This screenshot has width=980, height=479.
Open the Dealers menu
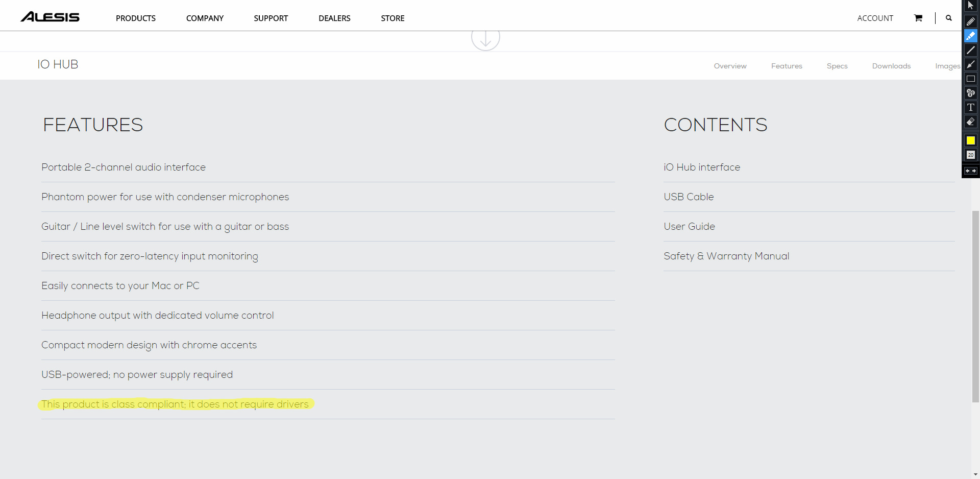pyautogui.click(x=334, y=18)
